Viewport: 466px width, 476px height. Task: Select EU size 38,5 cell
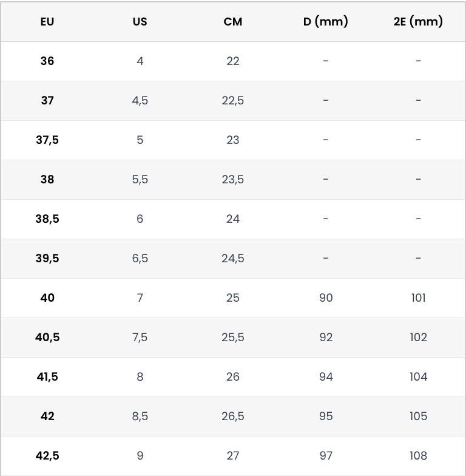(x=47, y=219)
